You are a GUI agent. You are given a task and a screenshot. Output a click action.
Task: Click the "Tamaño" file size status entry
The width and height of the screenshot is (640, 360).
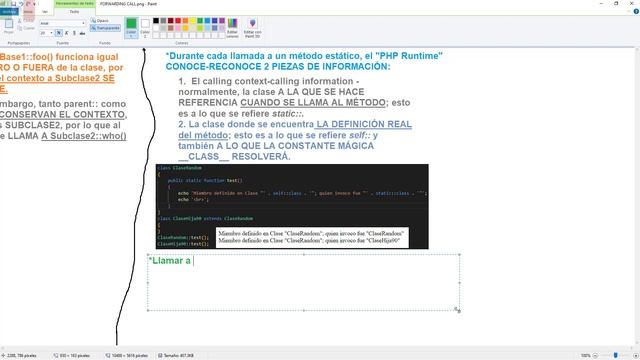[x=176, y=356]
